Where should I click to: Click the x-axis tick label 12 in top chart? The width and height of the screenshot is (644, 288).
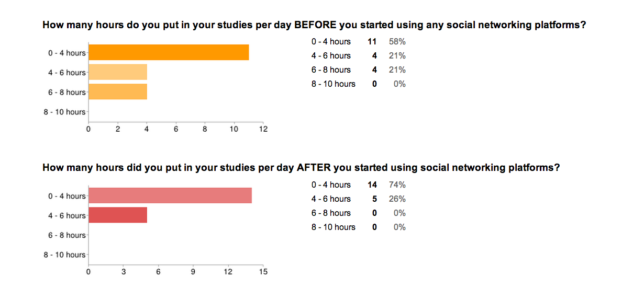click(263, 129)
